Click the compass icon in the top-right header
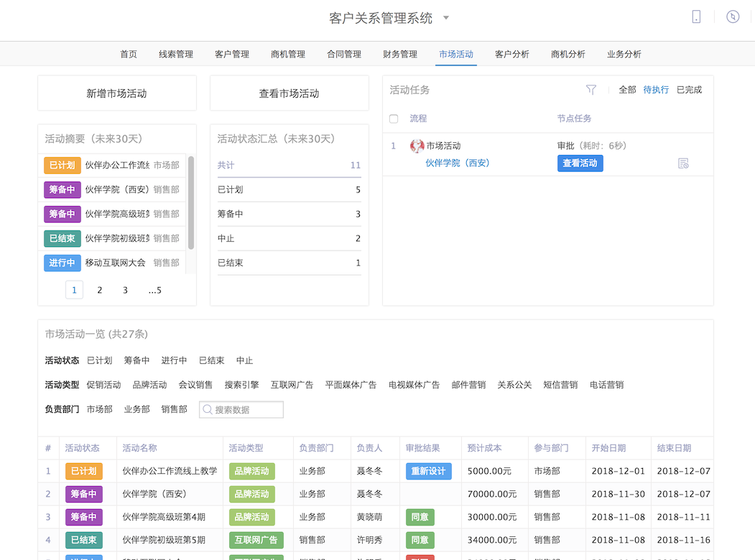 coord(732,17)
